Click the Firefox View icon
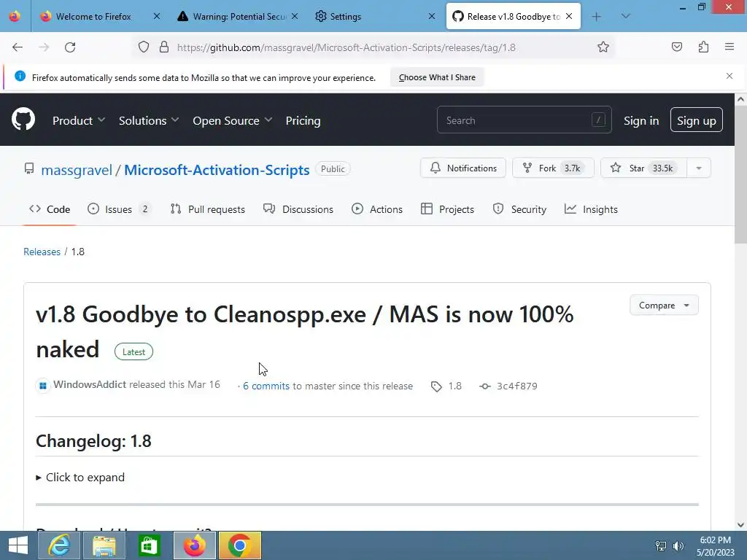 point(15,17)
